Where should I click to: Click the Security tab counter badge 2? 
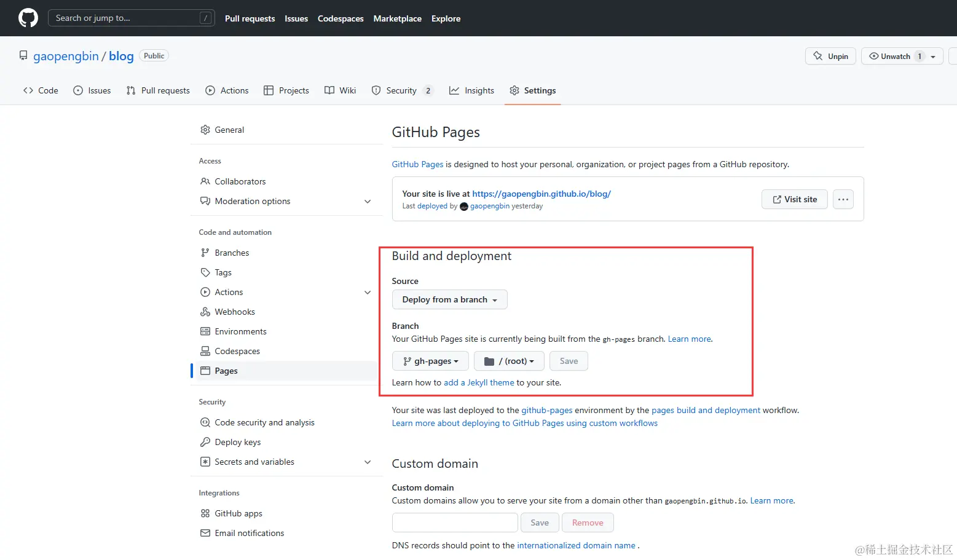[x=428, y=90]
